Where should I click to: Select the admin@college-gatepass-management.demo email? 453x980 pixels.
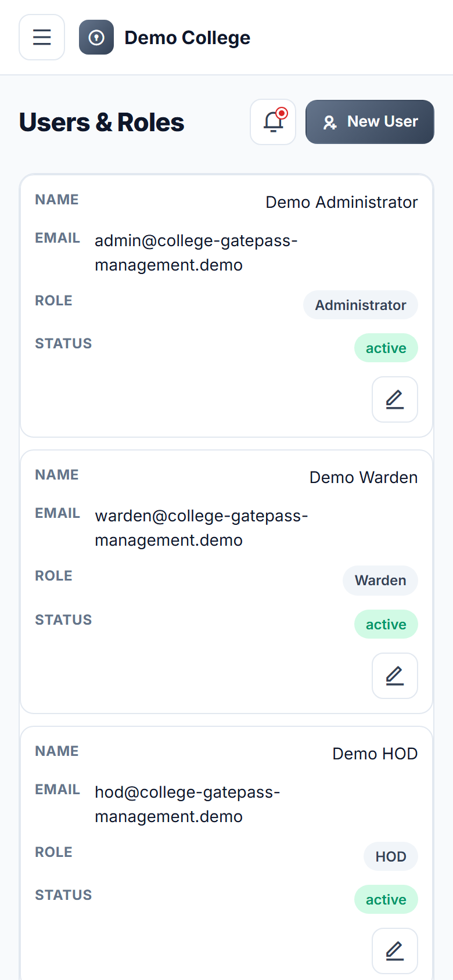(196, 253)
